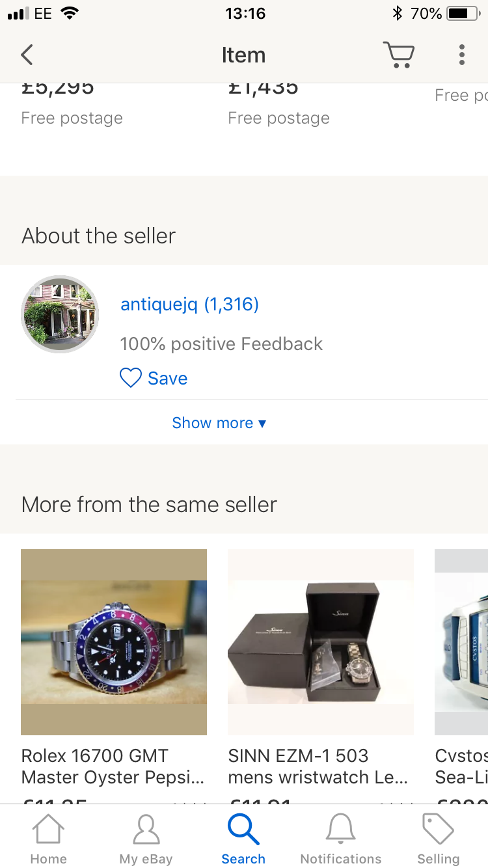Tap the SINN EZM-1 503 wristwatch title
The width and height of the screenshot is (488, 868).
(x=318, y=766)
